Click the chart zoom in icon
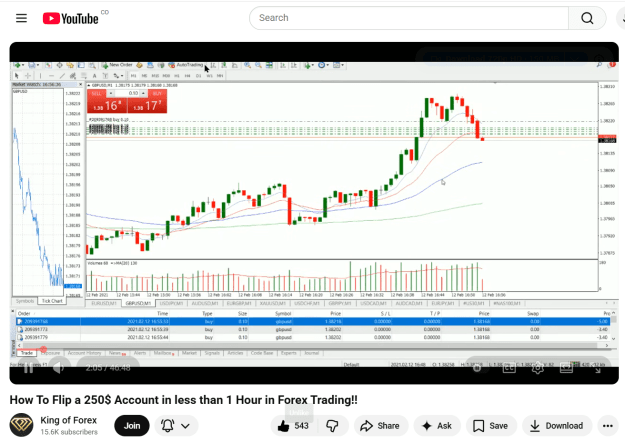Screen dimensions: 625x443 pos(247,65)
